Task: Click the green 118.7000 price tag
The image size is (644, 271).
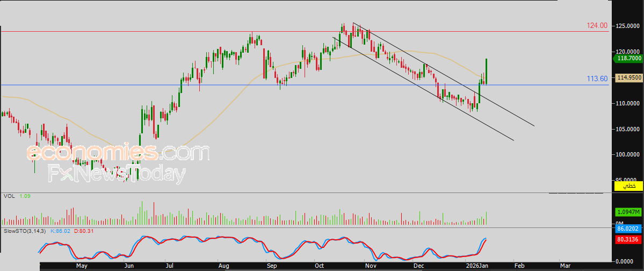Action: 628,58
